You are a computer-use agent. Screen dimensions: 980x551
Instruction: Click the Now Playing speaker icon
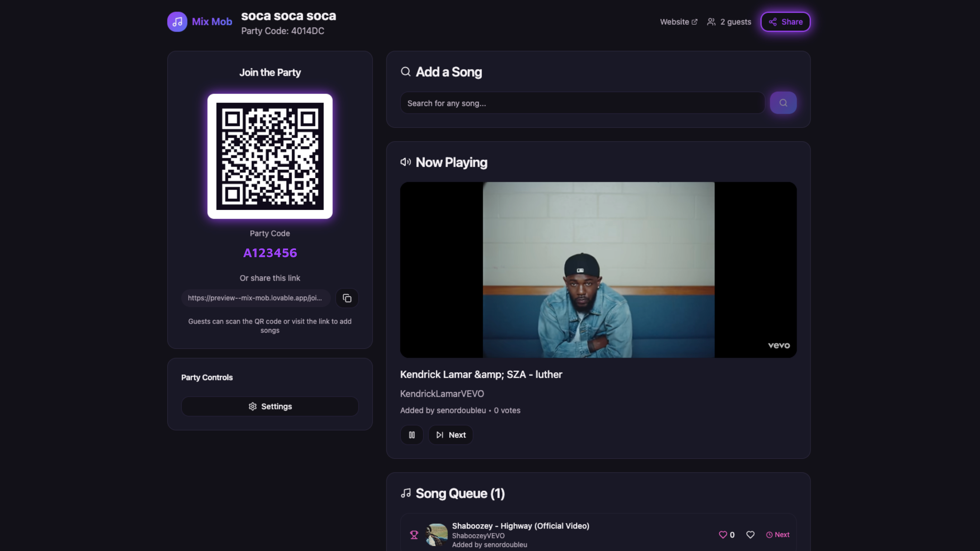(406, 162)
